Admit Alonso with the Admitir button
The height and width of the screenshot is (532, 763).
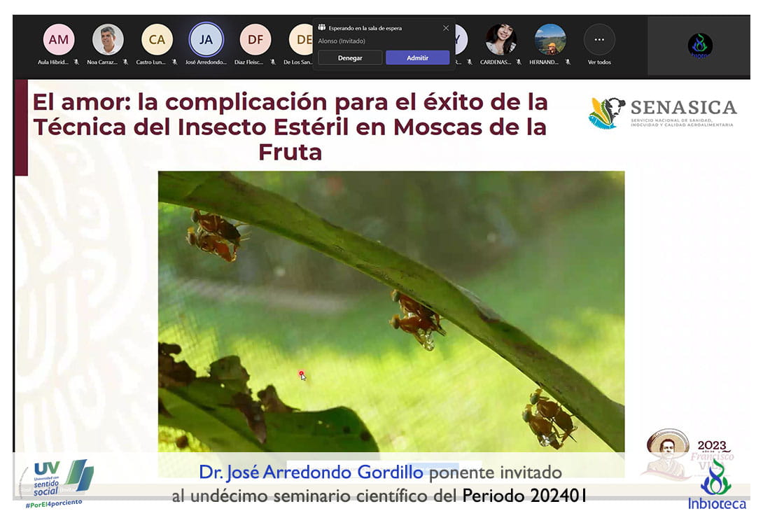[417, 58]
